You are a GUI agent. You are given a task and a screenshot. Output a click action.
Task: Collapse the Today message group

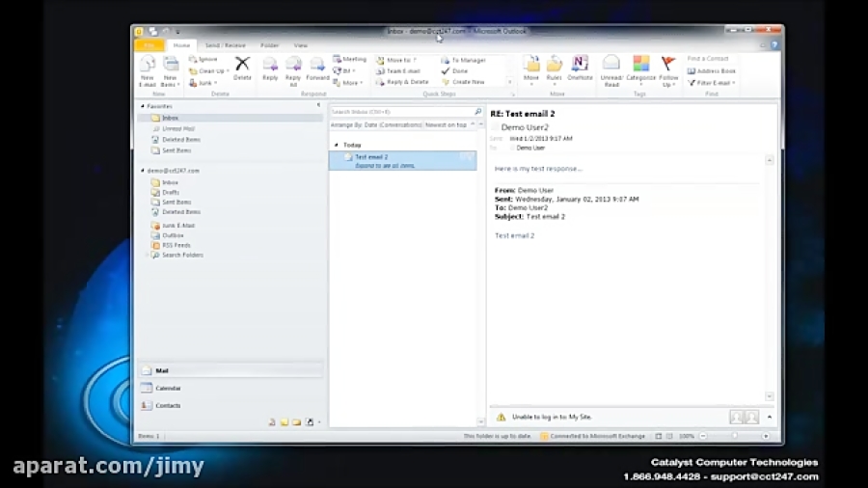click(x=336, y=145)
